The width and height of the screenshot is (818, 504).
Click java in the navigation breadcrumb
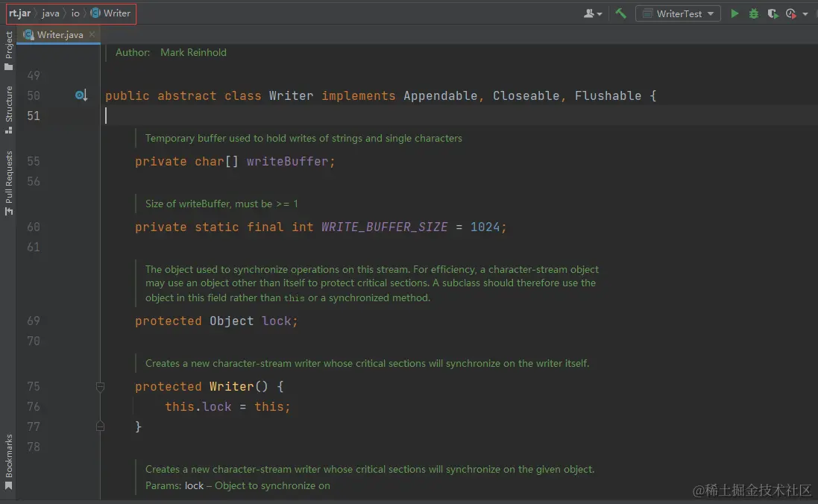click(x=51, y=13)
